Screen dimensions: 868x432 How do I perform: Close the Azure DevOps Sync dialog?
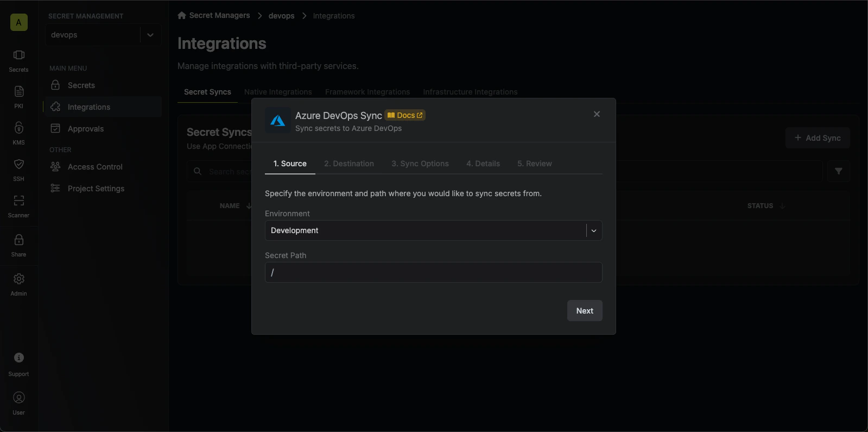(597, 114)
